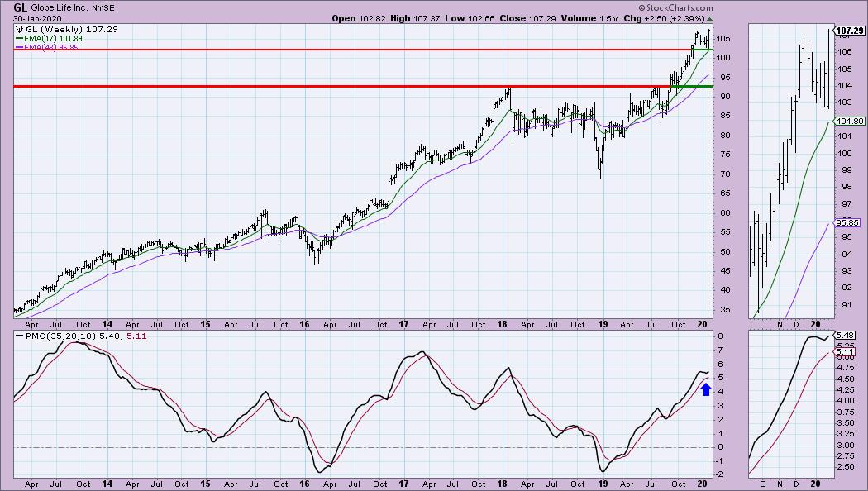Viewport: 868px width, 491px height.
Task: Click year 14 on the price chart time axis
Action: [107, 324]
